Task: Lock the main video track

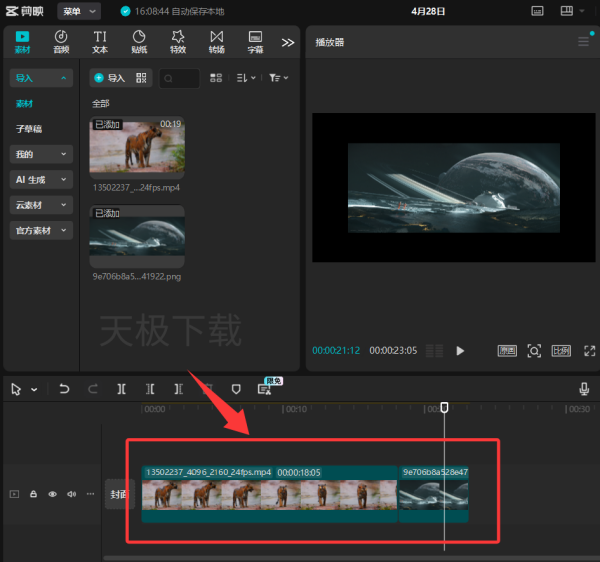Action: pyautogui.click(x=33, y=494)
